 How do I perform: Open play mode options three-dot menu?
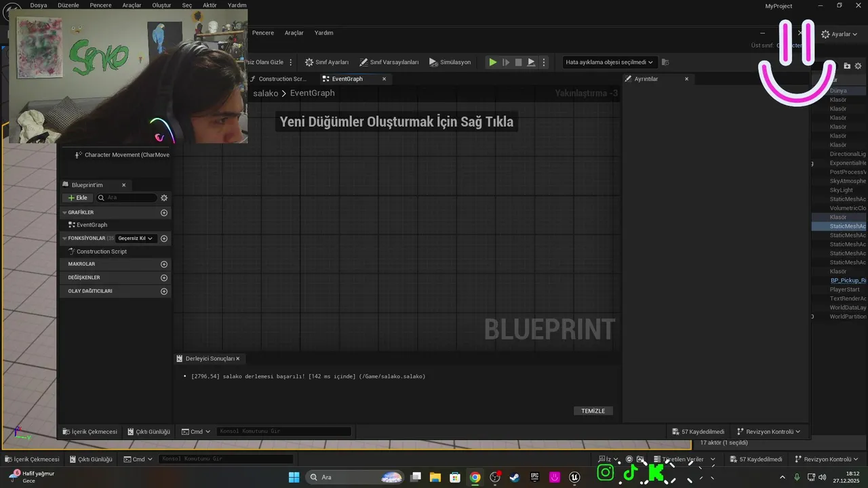(543, 62)
